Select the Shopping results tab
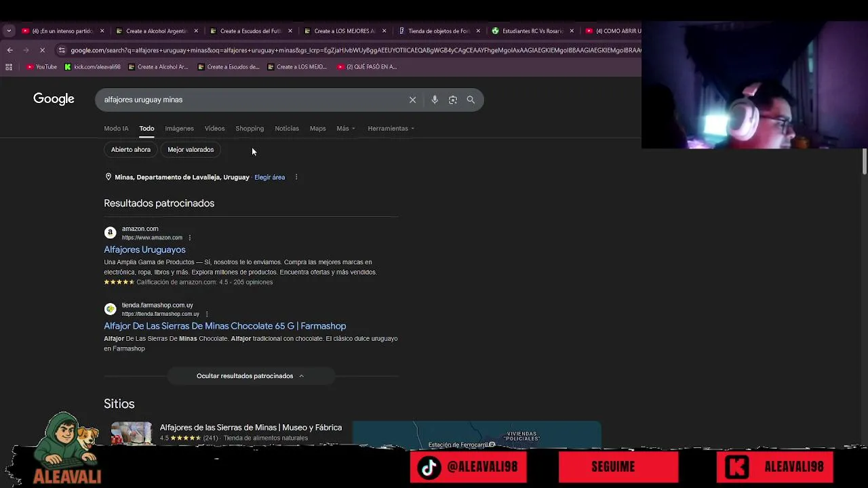 pyautogui.click(x=250, y=128)
